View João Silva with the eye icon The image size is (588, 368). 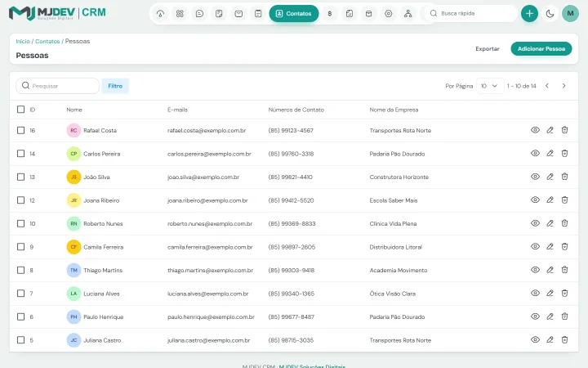pyautogui.click(x=535, y=177)
